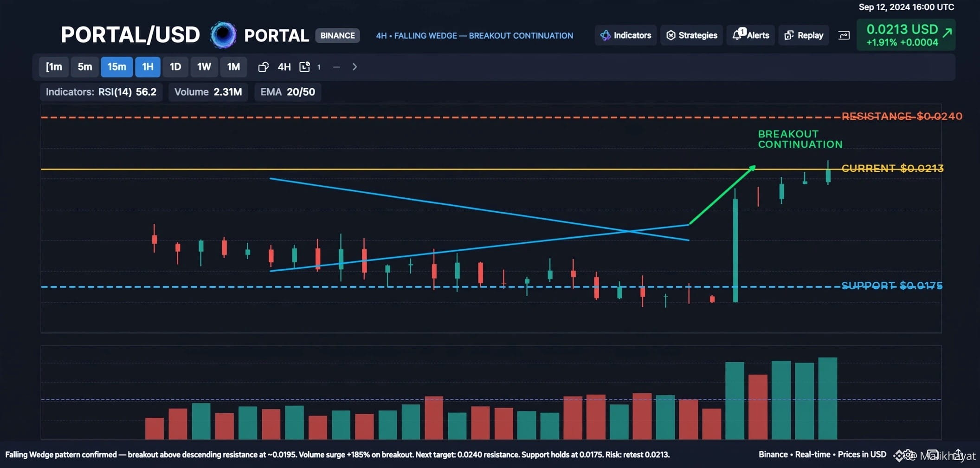This screenshot has height=468, width=980.
Task: Click the fullscreen window icon in footer
Action: (933, 455)
